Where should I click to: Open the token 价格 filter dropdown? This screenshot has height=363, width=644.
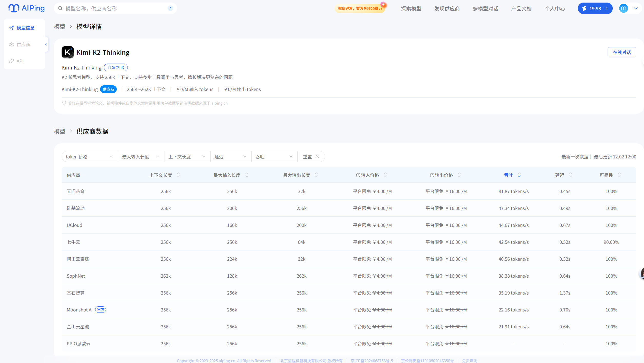tap(89, 157)
